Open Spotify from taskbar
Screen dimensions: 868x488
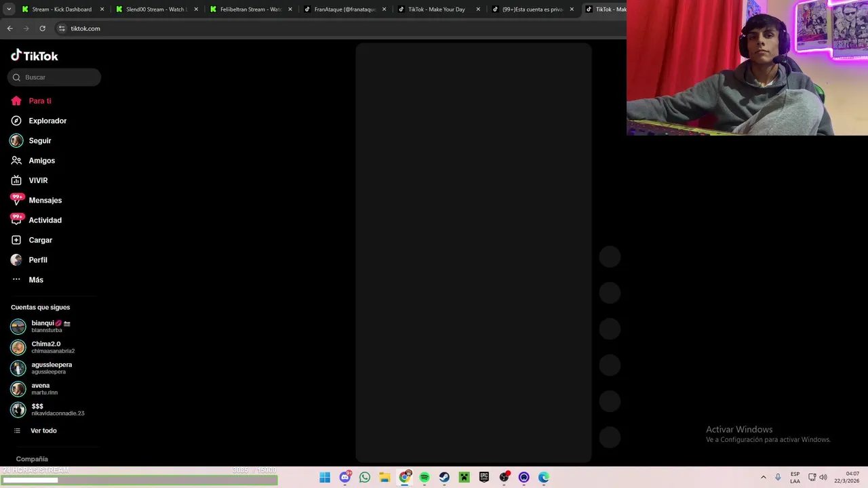click(x=425, y=477)
